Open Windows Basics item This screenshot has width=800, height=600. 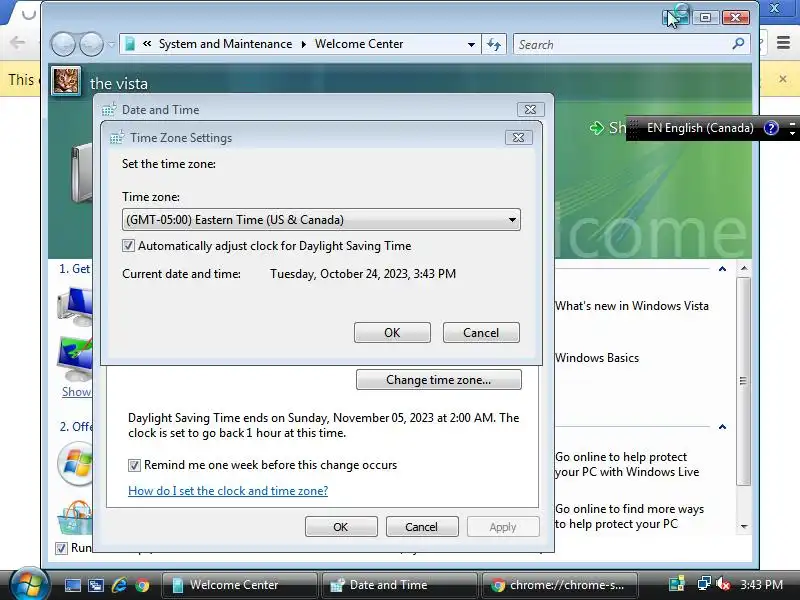pyautogui.click(x=597, y=358)
